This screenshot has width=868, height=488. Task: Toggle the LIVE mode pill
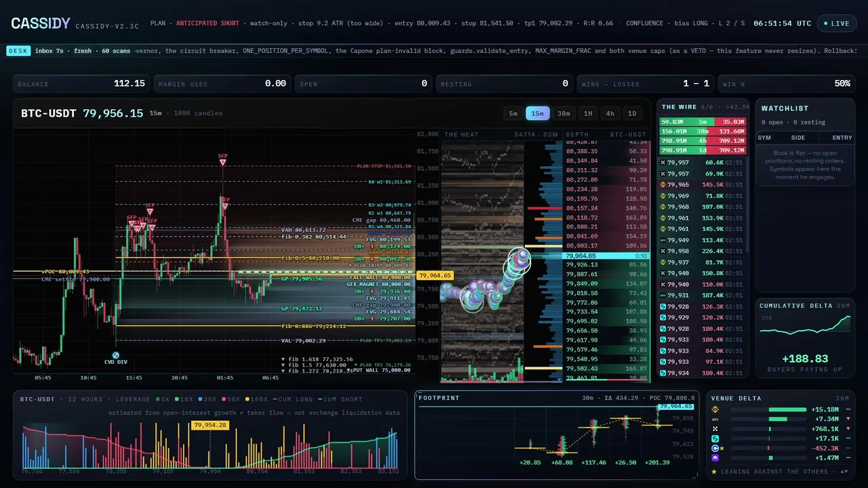coord(836,23)
